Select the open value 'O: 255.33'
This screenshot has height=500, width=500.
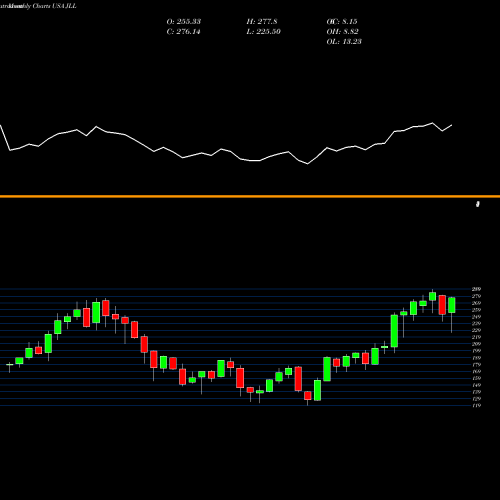[x=184, y=21]
